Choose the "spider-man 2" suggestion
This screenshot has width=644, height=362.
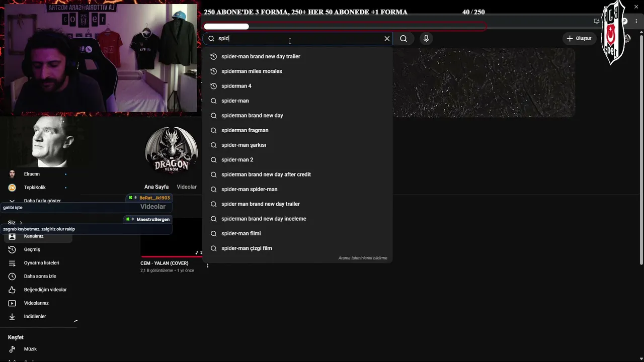click(297, 160)
